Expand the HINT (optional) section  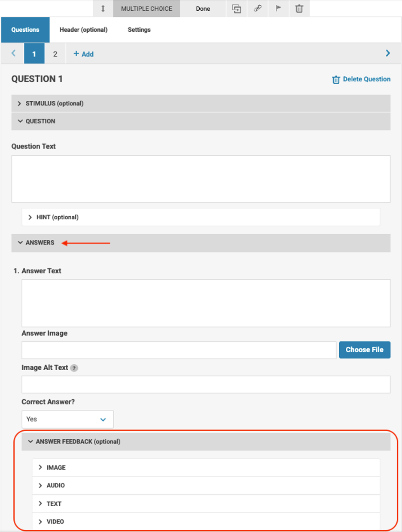tap(201, 217)
